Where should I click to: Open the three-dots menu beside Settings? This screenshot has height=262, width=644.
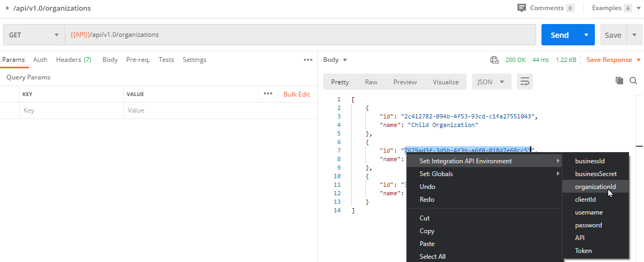pos(308,60)
